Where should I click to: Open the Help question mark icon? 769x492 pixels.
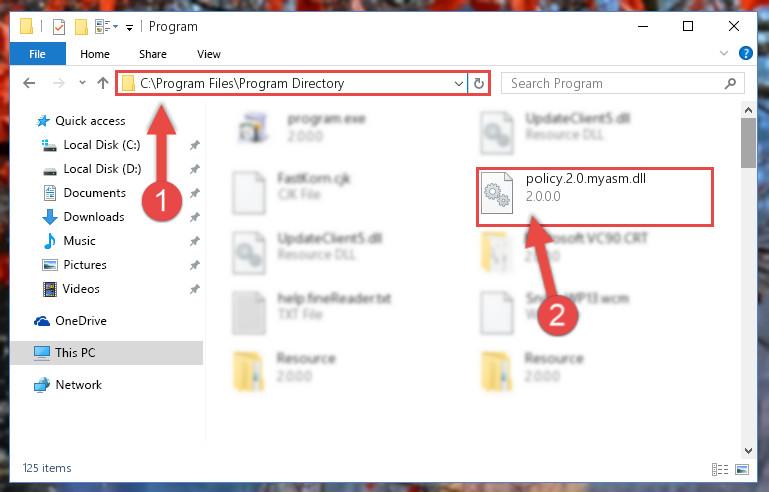point(745,53)
